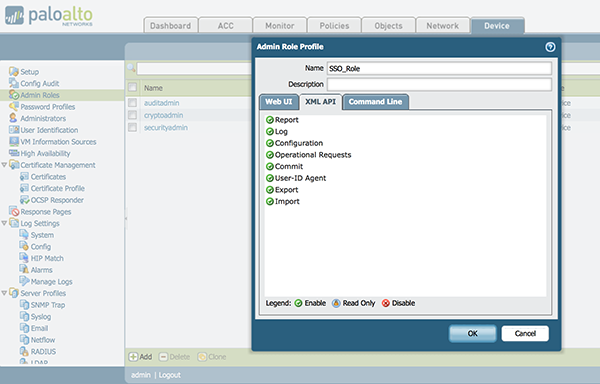This screenshot has height=384, width=600.
Task: Open help in Admin Role Profile dialog
Action: point(550,47)
